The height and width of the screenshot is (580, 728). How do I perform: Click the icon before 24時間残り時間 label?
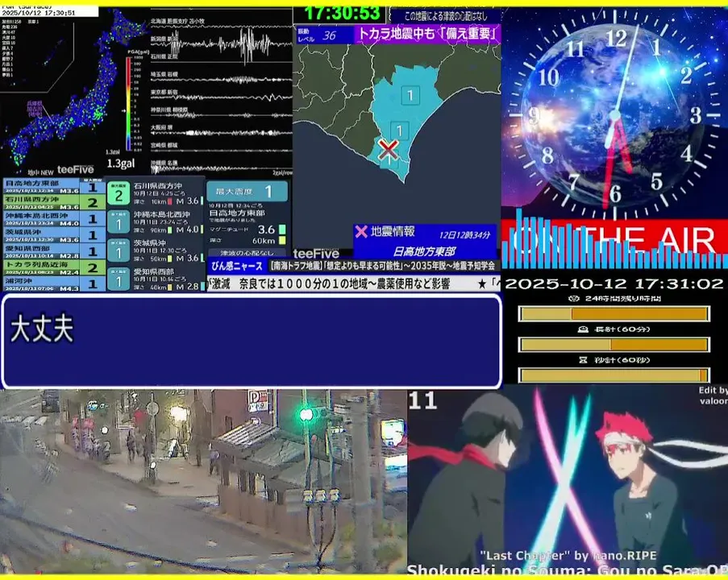pyautogui.click(x=574, y=299)
